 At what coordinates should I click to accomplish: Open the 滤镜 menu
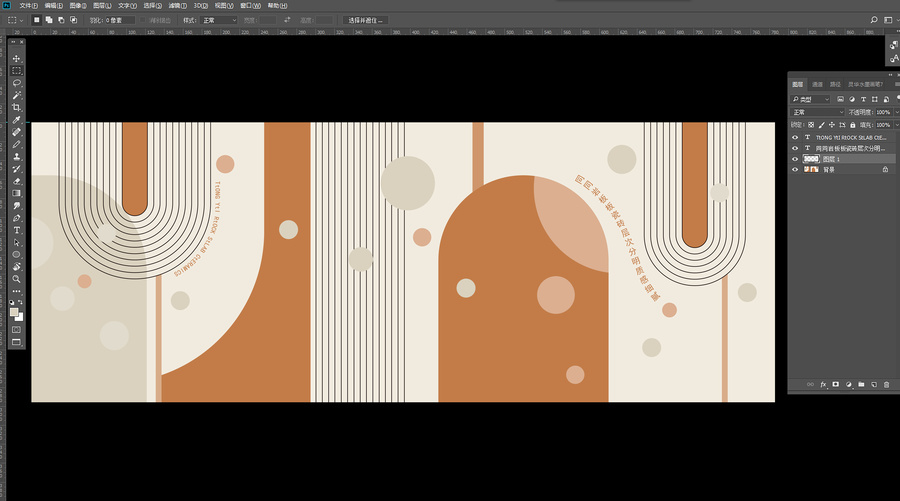(x=177, y=6)
